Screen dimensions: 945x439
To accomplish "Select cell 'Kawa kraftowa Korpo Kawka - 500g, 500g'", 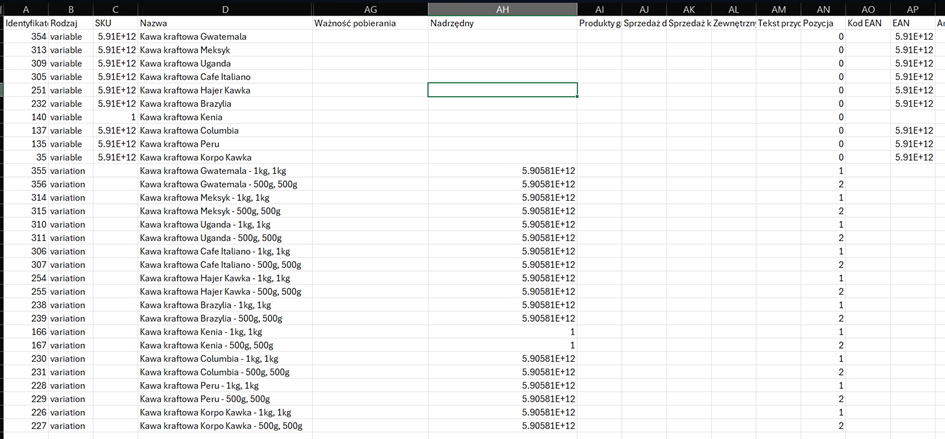I will (225, 426).
